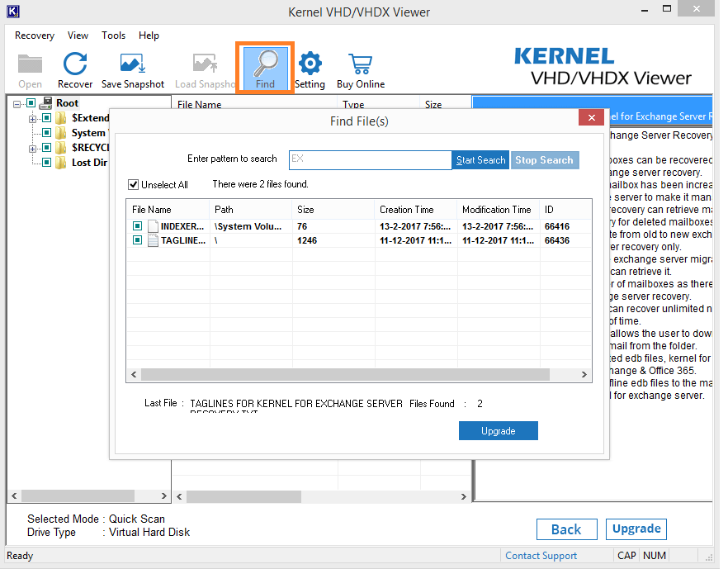Click the TAGLINE text file icon
This screenshot has width=728, height=569.
[153, 240]
